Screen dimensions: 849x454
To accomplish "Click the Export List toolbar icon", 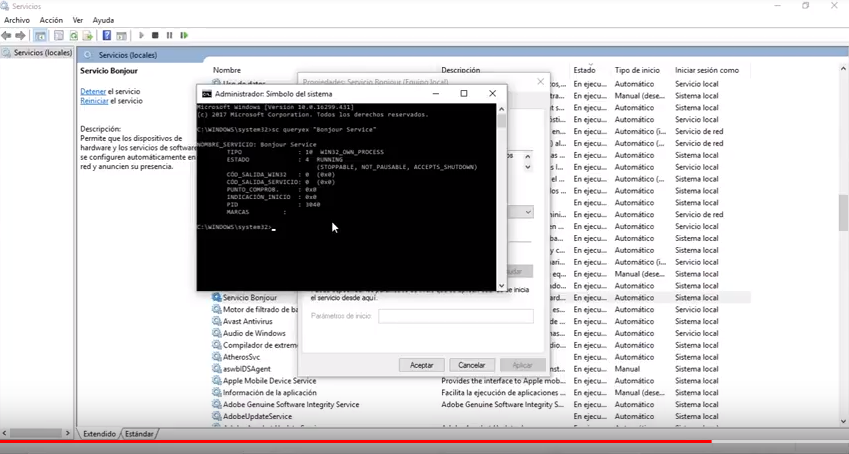I will pyautogui.click(x=88, y=35).
